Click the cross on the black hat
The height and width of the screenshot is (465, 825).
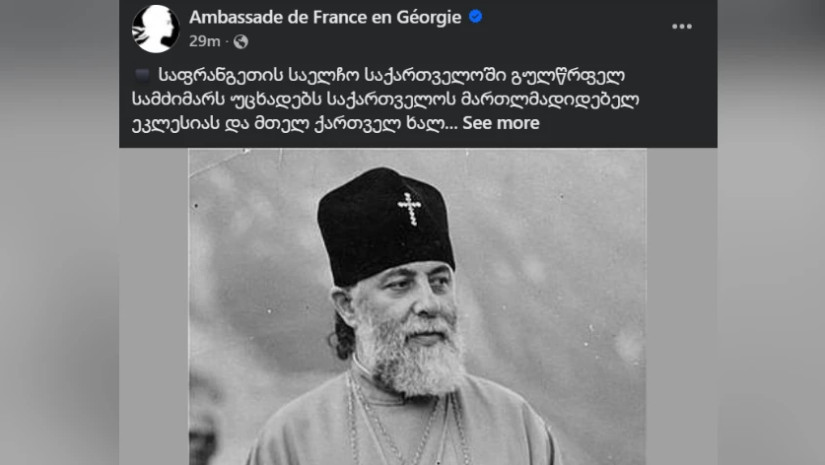point(409,209)
